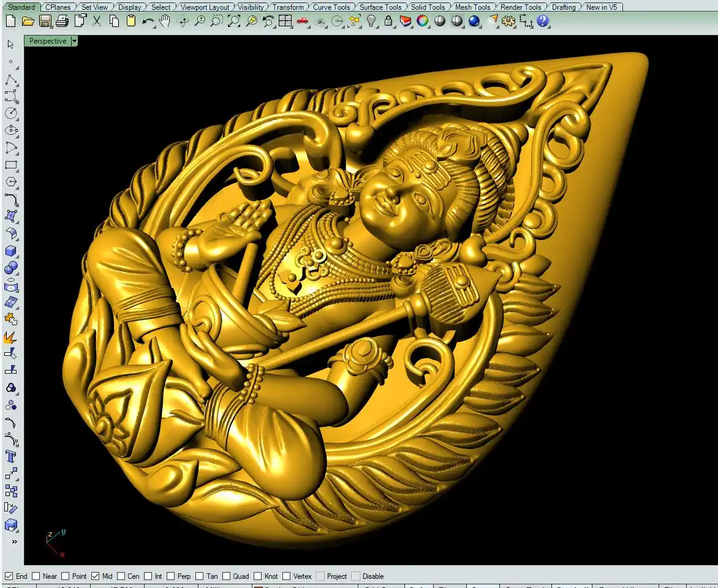Open the Mesh Tools tab
Screen dimensions: 718x588
click(x=472, y=7)
